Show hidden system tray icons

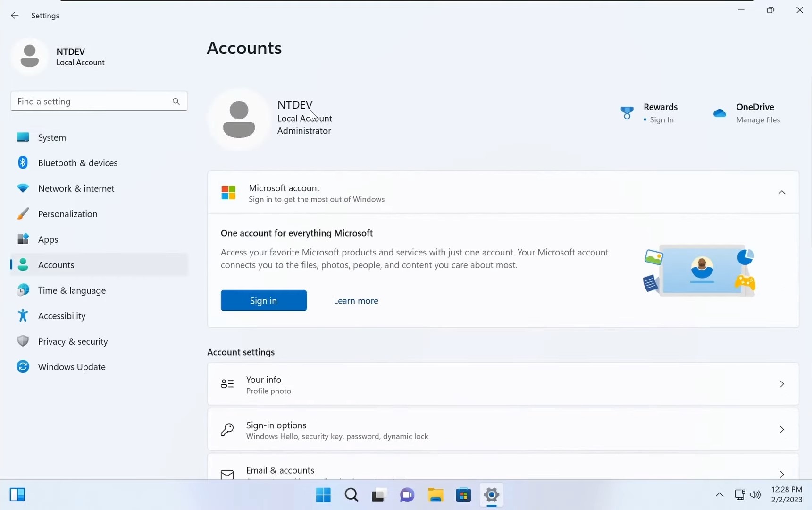[719, 495]
